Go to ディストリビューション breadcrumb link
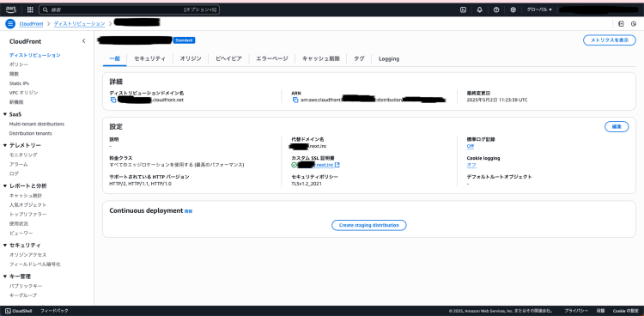Image resolution: width=644 pixels, height=316 pixels. 79,24
